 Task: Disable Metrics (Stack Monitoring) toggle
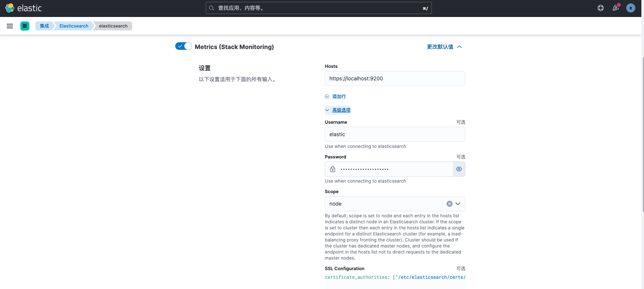click(184, 46)
